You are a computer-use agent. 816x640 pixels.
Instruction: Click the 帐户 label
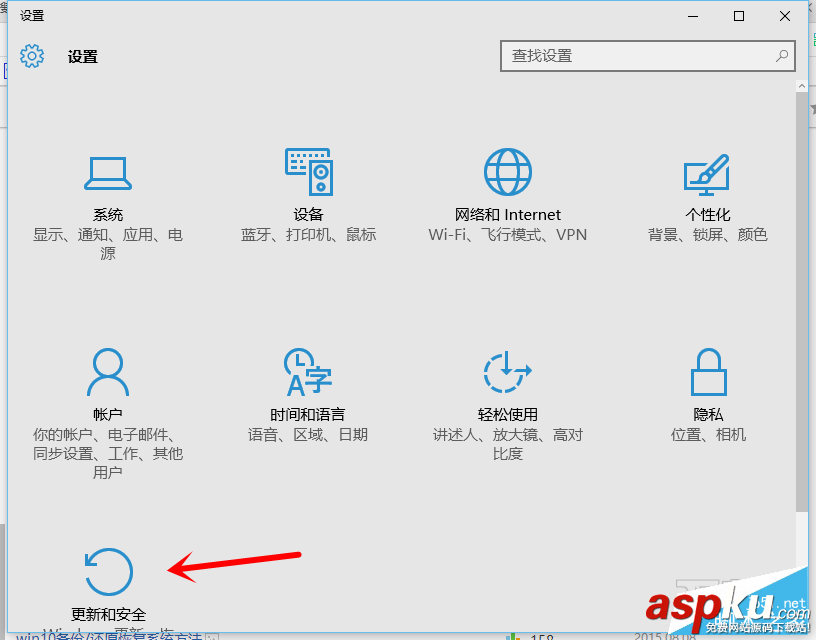(x=108, y=414)
